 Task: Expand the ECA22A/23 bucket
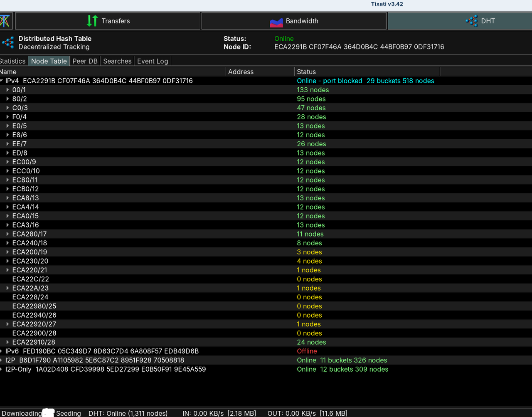pos(7,288)
